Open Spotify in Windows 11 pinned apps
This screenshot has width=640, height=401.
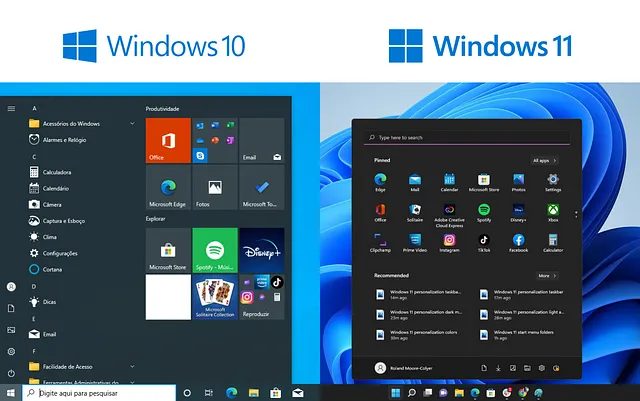pos(484,213)
